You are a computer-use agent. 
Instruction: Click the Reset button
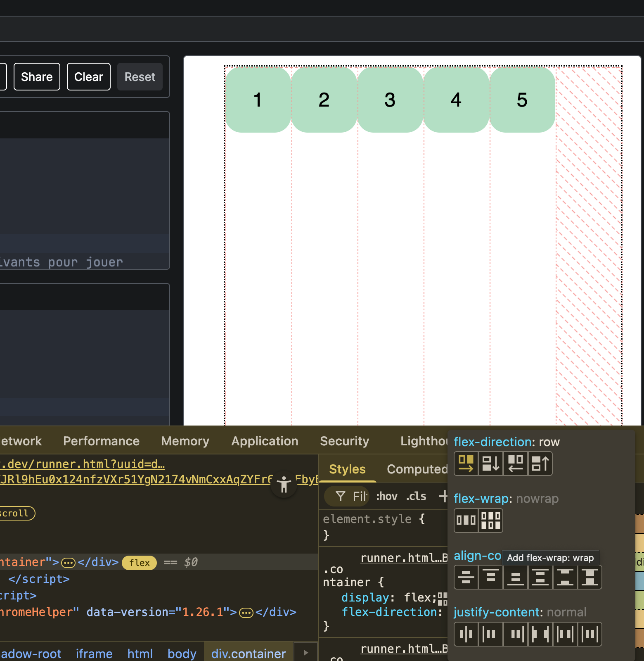coord(140,77)
